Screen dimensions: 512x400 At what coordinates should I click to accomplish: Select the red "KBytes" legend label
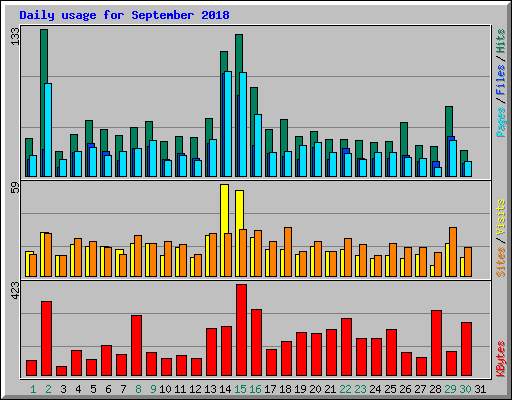pos(500,359)
